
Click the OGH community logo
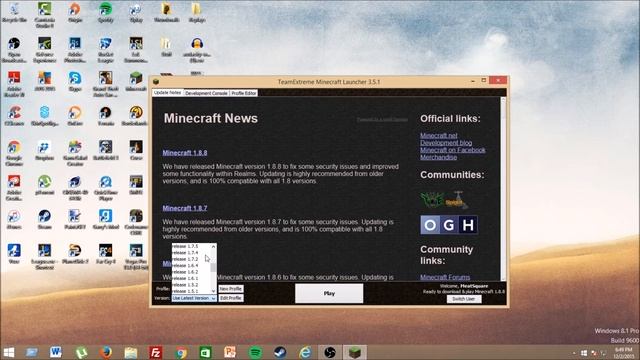pyautogui.click(x=449, y=225)
